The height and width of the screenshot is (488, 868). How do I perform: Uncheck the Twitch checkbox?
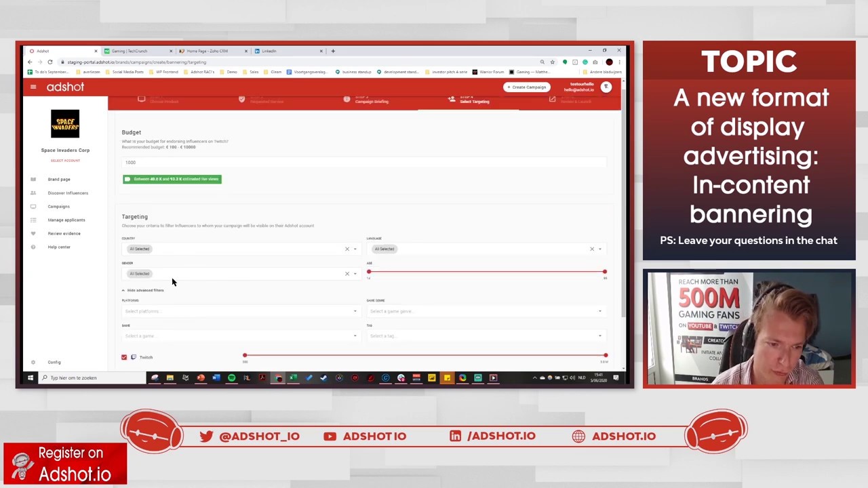coord(124,357)
